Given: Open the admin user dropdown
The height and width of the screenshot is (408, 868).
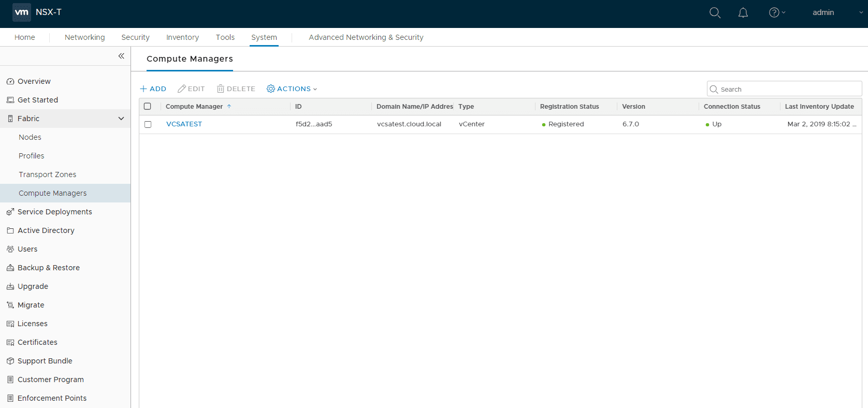Looking at the screenshot, I should 837,12.
